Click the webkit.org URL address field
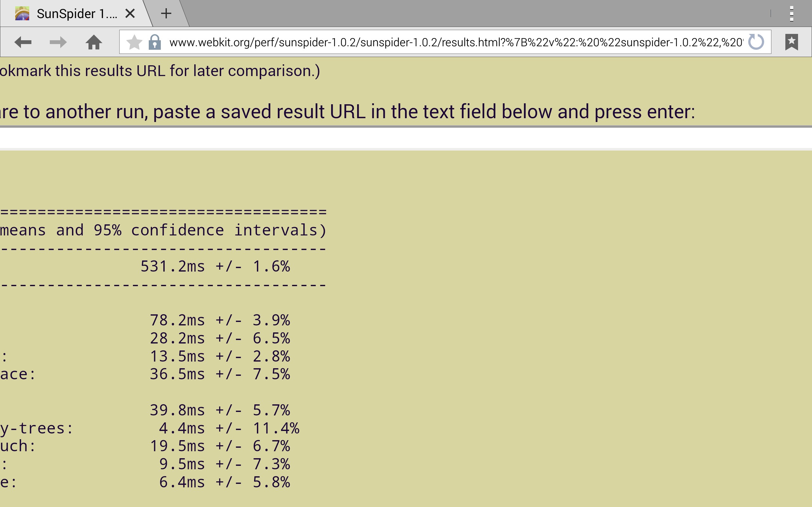812x507 pixels. click(456, 42)
